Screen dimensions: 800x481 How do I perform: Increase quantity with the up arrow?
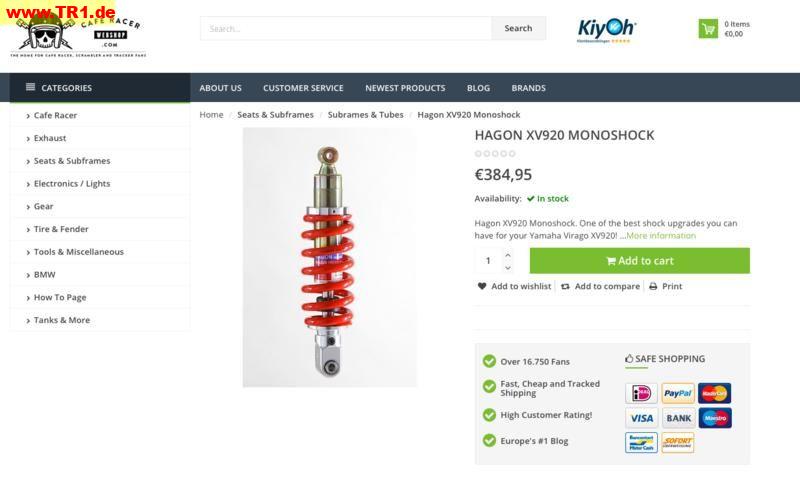coord(508,255)
